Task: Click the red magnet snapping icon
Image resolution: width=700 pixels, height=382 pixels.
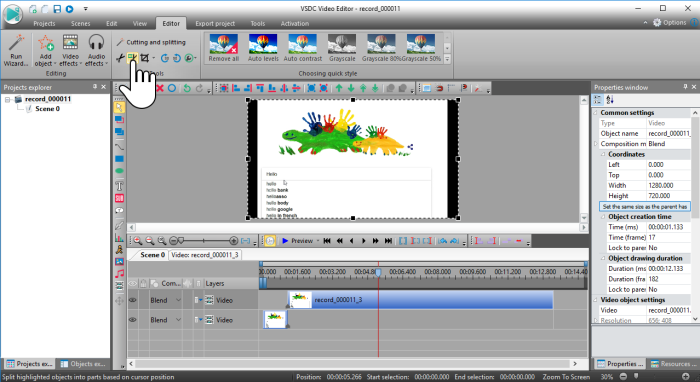Action: (x=439, y=88)
